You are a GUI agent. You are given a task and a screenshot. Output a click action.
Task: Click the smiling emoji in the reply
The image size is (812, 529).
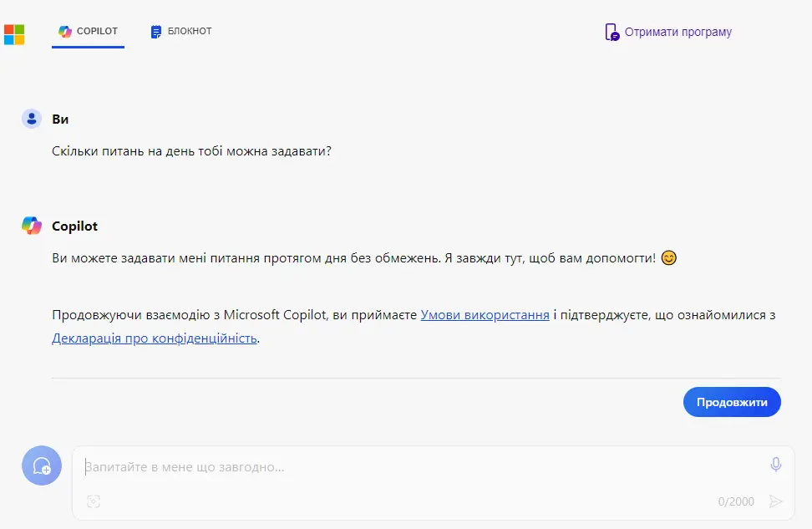pos(668,257)
